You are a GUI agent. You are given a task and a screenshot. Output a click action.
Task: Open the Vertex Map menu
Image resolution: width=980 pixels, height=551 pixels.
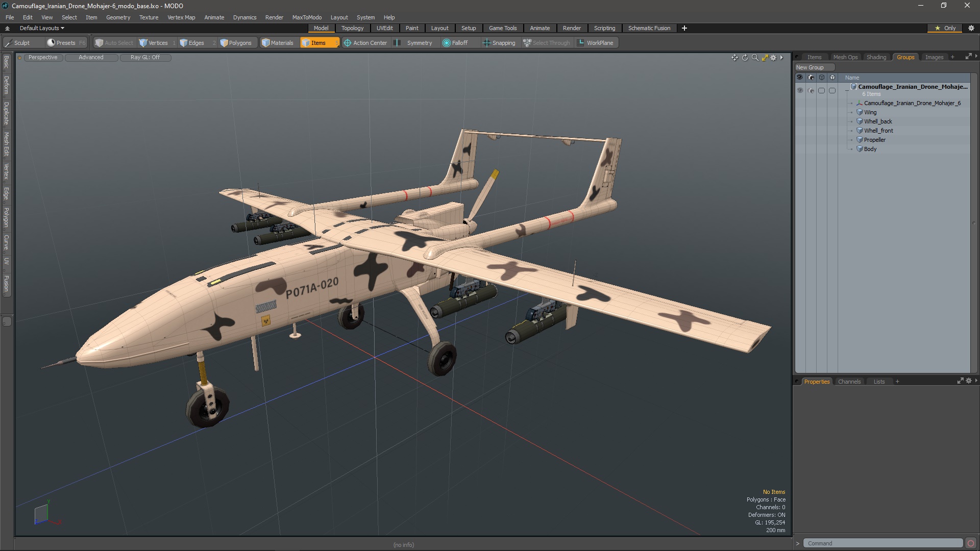click(x=181, y=17)
